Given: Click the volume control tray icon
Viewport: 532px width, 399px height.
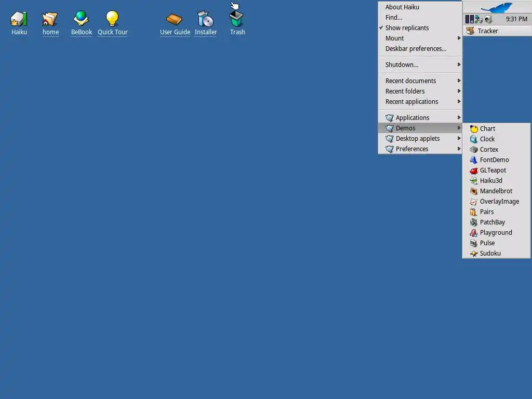Looking at the screenshot, I should 488,19.
